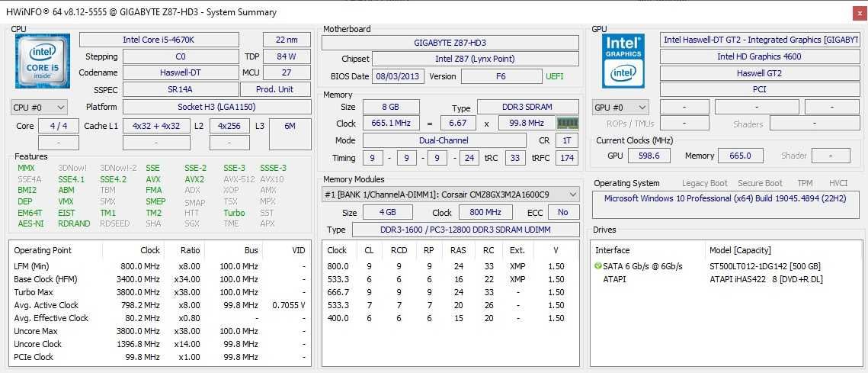Click the Socket H3 (LGA1150) platform field
Viewport: 868px width, 373px height.
point(216,107)
